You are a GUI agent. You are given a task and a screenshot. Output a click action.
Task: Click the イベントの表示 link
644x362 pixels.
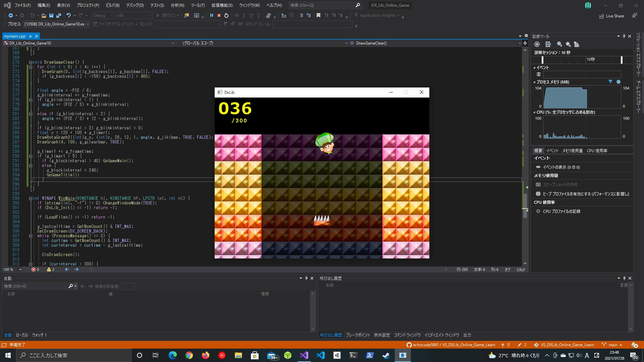click(x=556, y=167)
